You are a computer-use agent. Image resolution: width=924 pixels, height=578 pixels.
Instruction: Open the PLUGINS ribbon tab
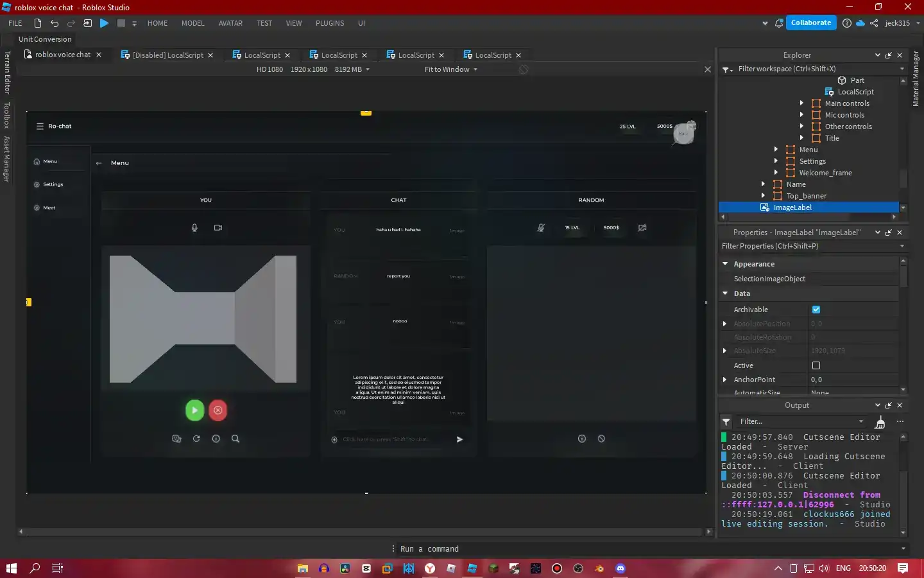tap(330, 23)
